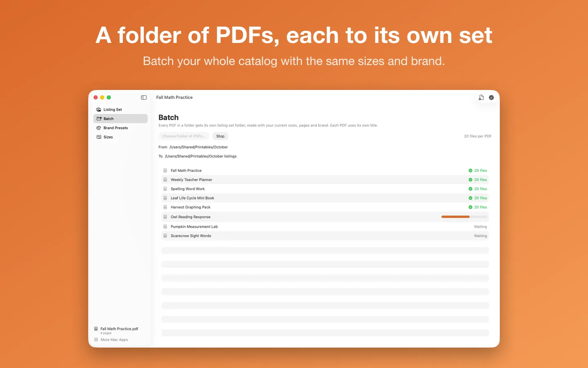Viewport: 588px width, 368px height.
Task: Click green check icon on Spelling Word Work row
Action: tap(470, 189)
